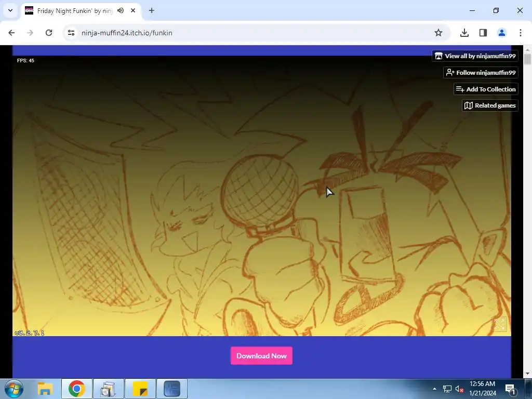Click Add To Collection button
This screenshot has height=399, width=532.
(x=486, y=89)
